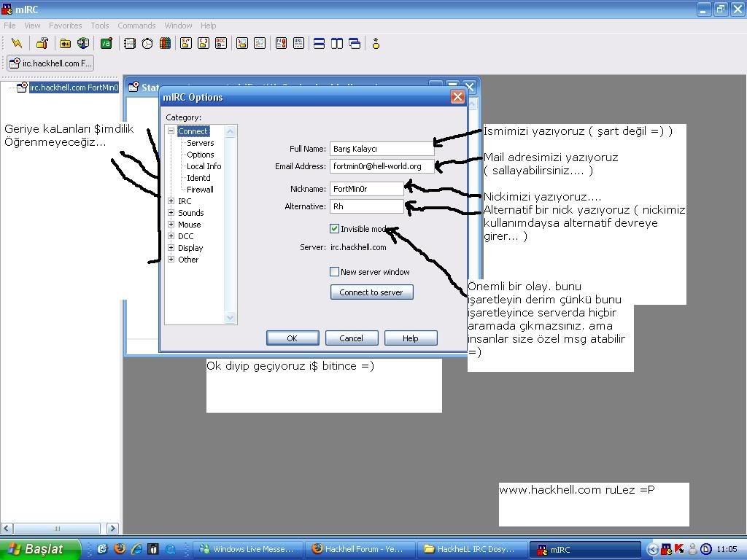Switch to Hackhell Forum Firefox taskbar button
747x560 pixels.
[360, 549]
